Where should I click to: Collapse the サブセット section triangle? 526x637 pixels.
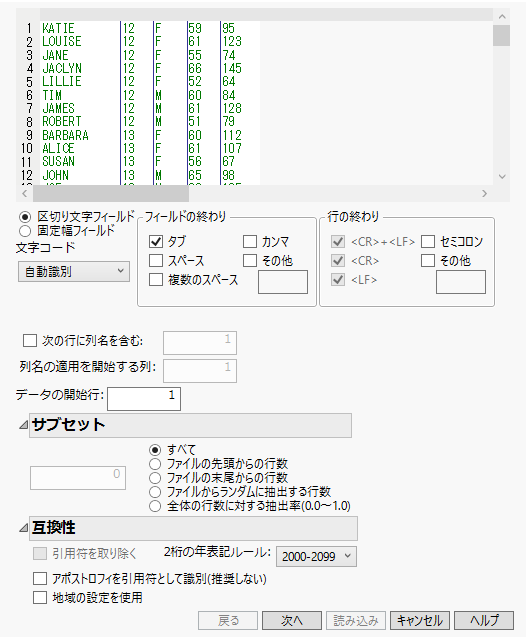(x=24, y=425)
